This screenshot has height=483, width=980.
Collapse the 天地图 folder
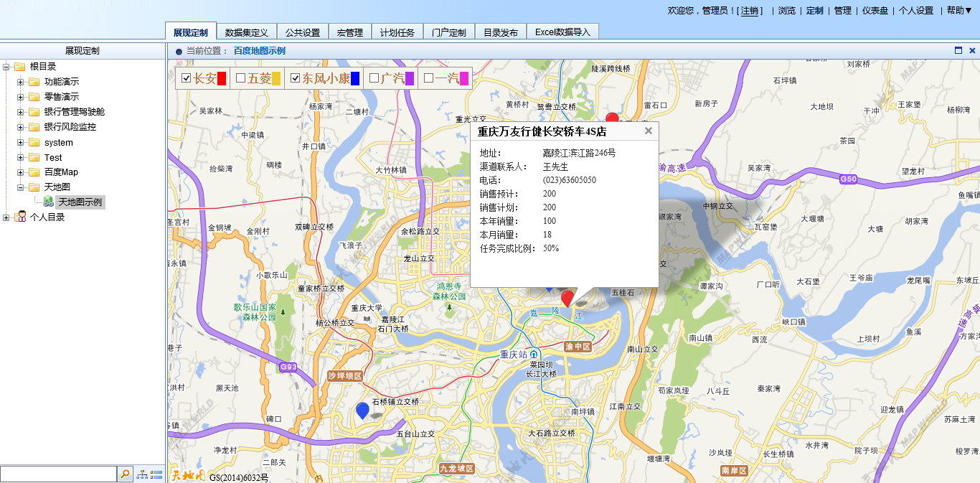point(20,187)
